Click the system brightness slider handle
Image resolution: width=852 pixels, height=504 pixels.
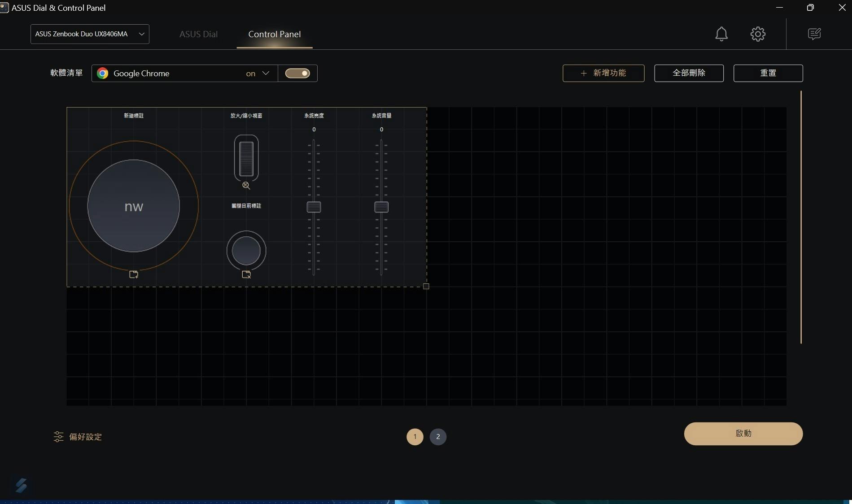pyautogui.click(x=314, y=207)
